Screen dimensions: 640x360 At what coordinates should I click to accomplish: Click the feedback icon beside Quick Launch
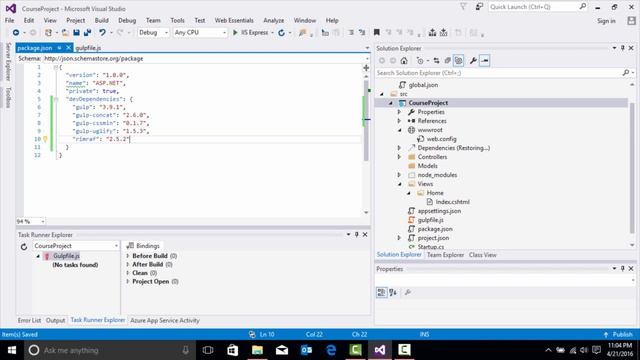[479, 7]
